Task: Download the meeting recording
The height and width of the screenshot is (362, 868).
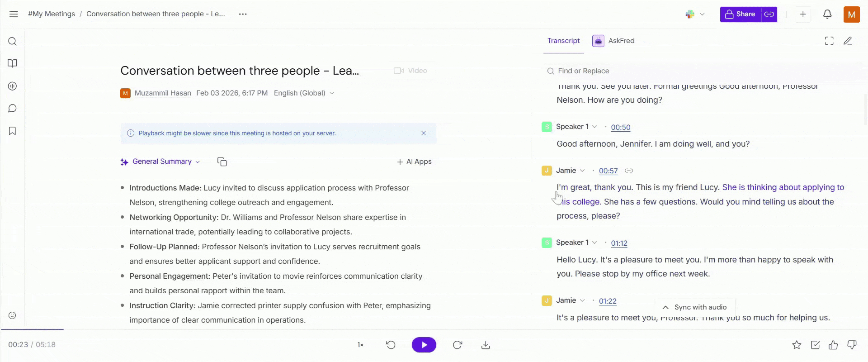Action: tap(486, 345)
